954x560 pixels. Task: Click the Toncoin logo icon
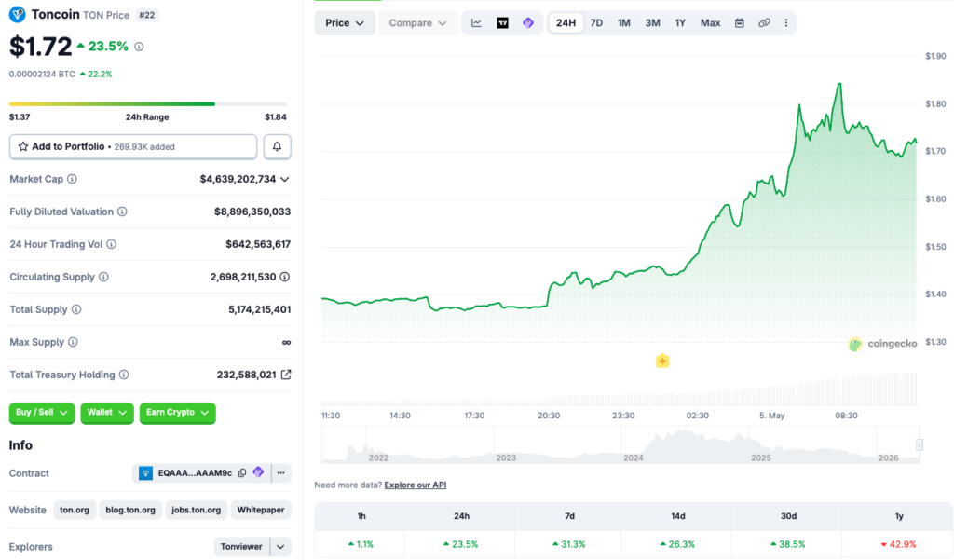tap(17, 14)
